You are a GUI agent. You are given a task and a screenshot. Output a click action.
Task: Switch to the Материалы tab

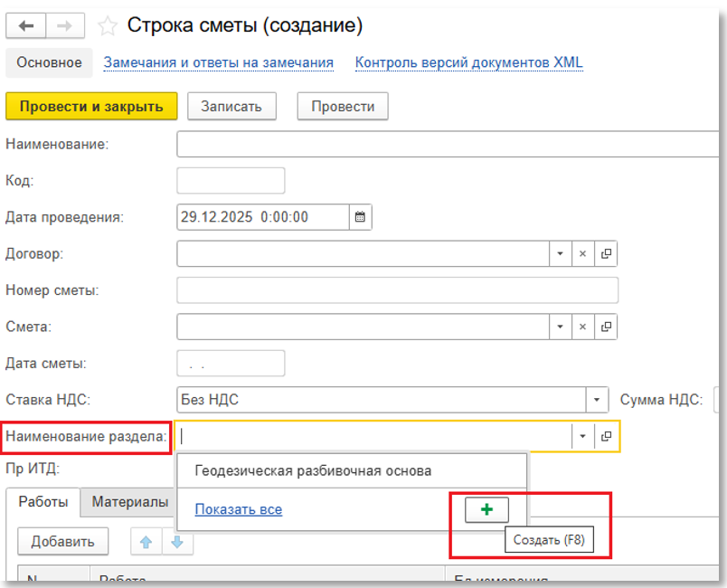(130, 502)
